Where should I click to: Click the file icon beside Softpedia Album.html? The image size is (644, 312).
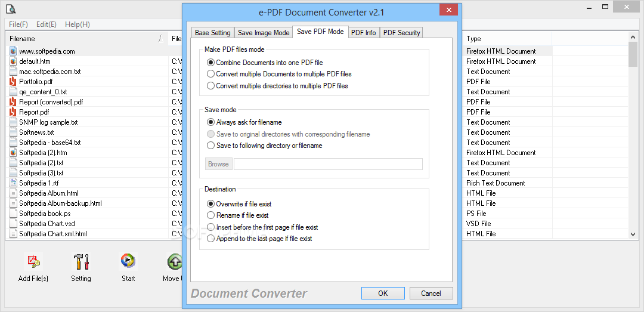13,193
